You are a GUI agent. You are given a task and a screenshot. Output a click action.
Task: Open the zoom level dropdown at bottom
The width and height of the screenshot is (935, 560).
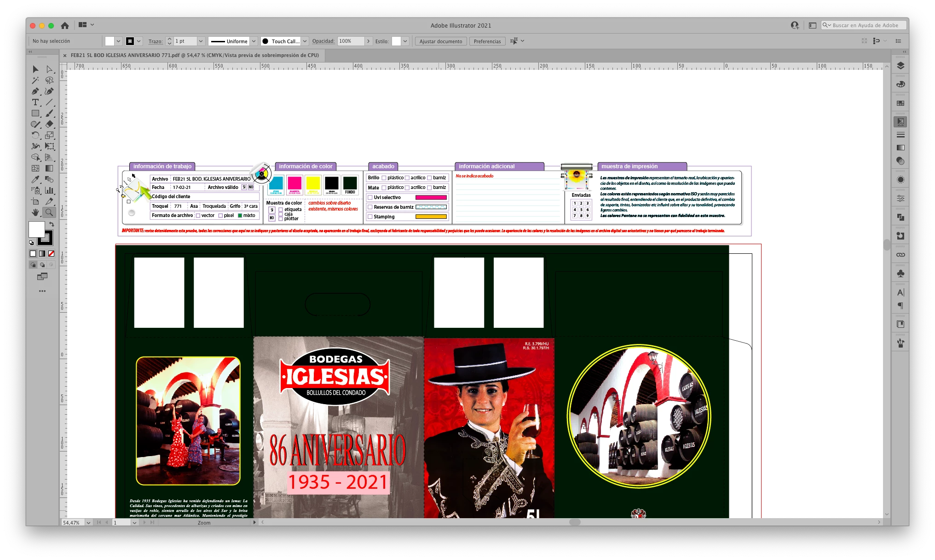88,523
